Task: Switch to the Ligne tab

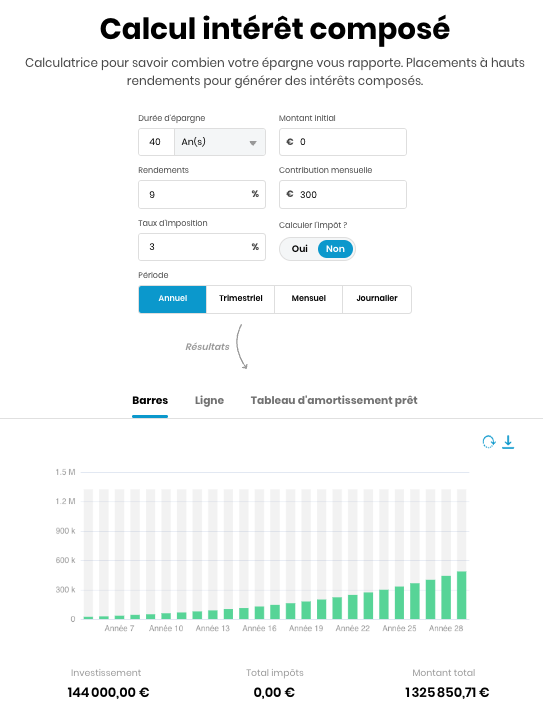Action: [209, 401]
